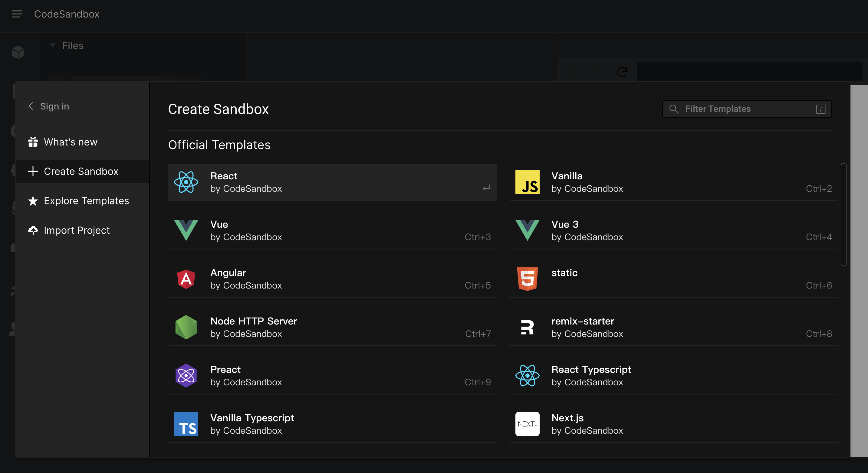Go back via Sign in chevron
This screenshot has height=473, width=868.
click(x=31, y=106)
